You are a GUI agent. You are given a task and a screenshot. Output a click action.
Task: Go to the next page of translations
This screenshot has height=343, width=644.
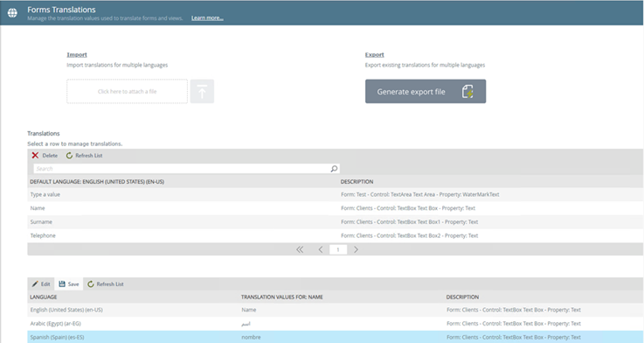[356, 249]
